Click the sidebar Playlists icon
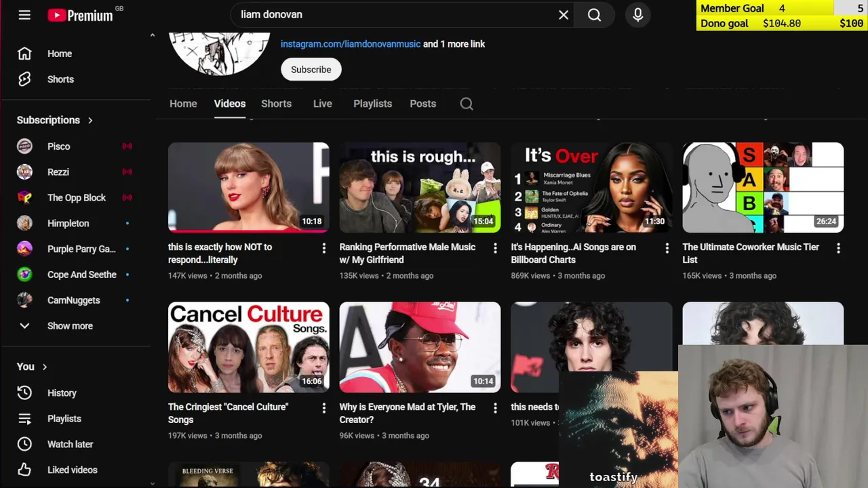868x488 pixels. (x=24, y=419)
